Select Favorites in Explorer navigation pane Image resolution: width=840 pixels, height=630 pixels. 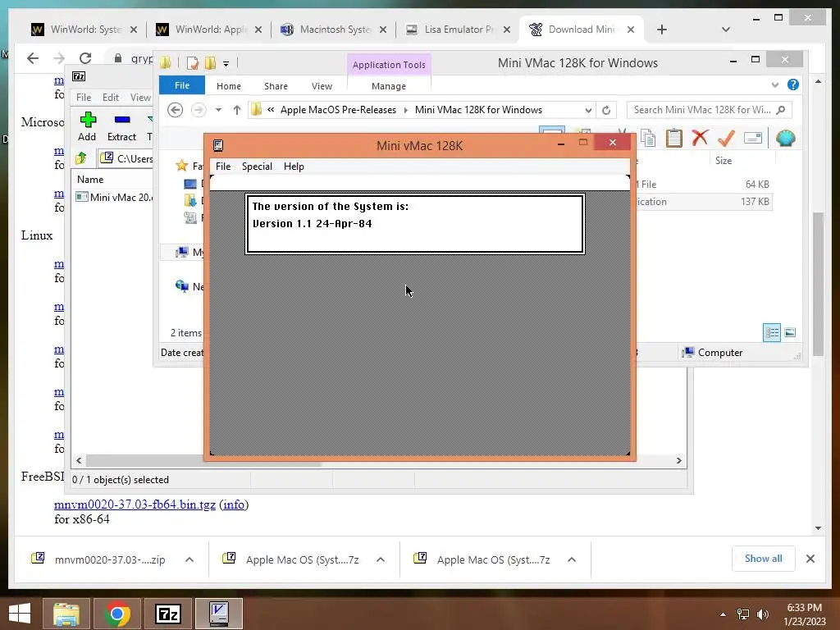tap(189, 166)
